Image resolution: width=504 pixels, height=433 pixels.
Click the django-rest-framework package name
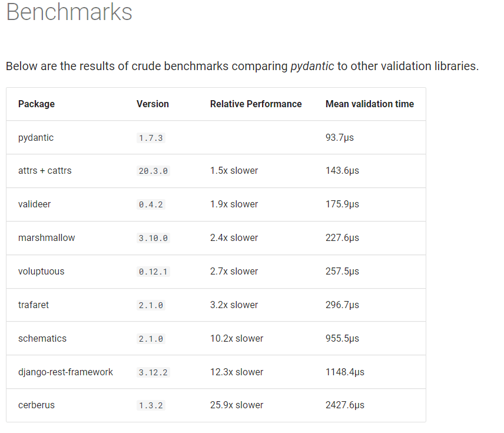[x=65, y=372]
